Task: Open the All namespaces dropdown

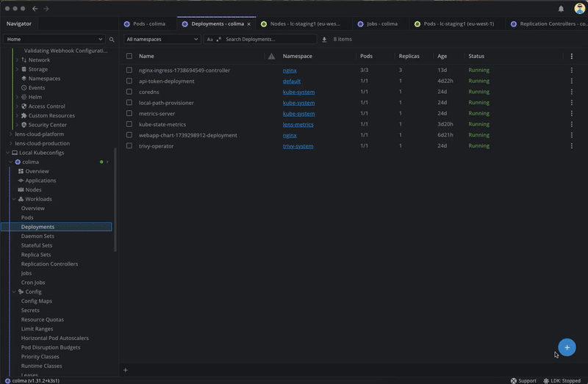Action: pos(162,39)
